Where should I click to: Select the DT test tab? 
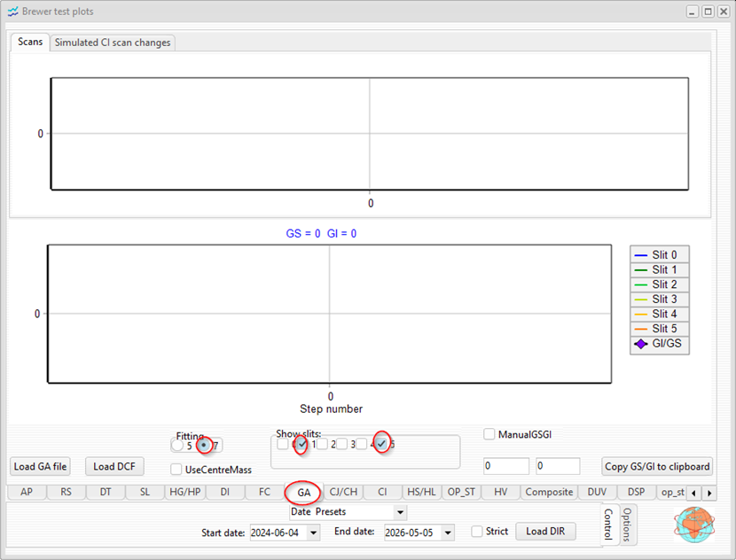tap(106, 492)
